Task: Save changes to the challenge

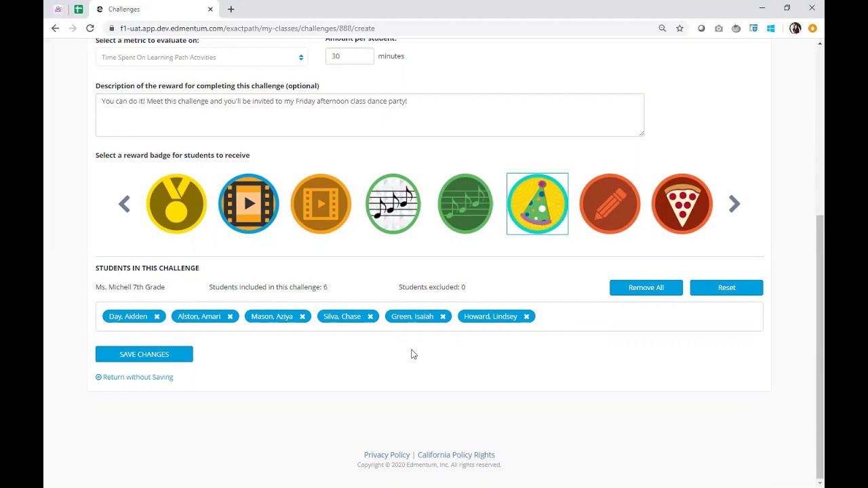Action: pos(144,354)
